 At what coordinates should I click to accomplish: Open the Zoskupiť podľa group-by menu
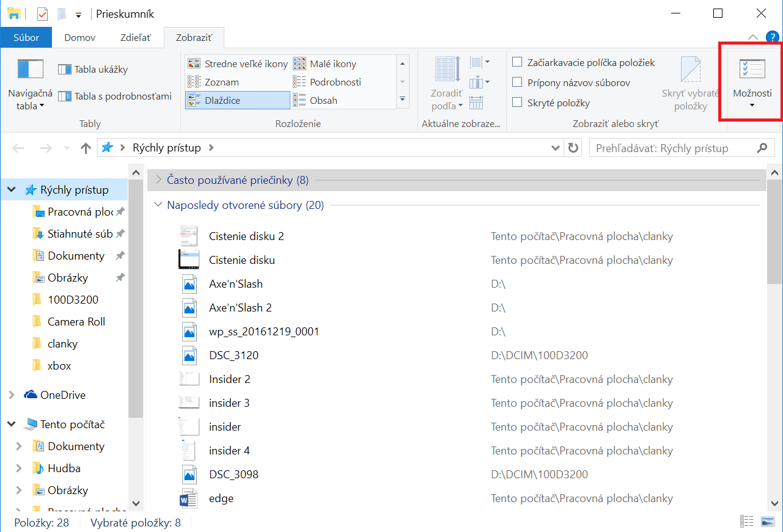point(480,62)
